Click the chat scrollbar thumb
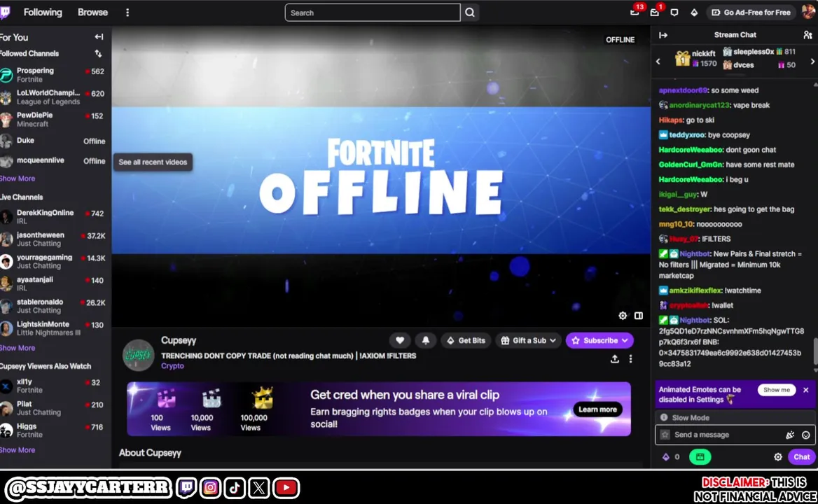Viewport: 818px width, 504px height. 815,352
